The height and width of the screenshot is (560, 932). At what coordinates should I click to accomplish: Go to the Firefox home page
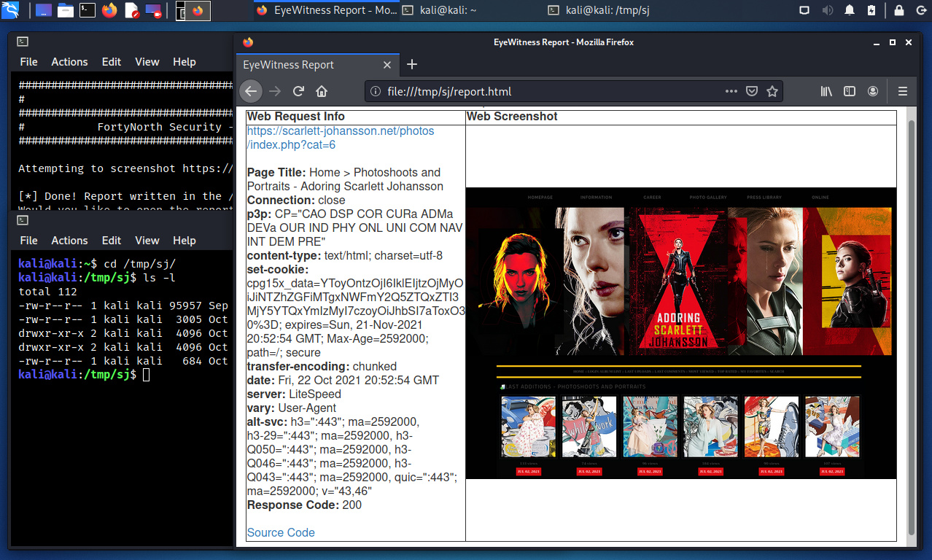322,91
